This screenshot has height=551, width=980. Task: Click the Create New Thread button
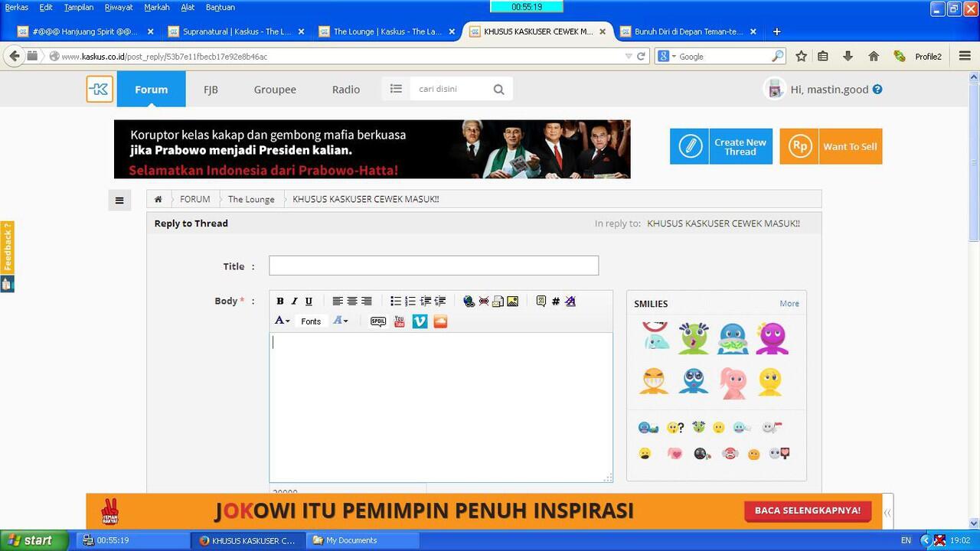click(721, 146)
